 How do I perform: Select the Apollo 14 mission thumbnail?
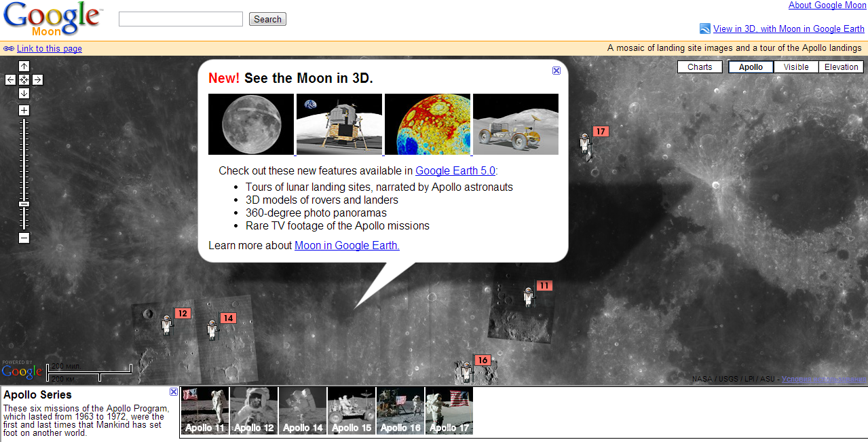(303, 411)
